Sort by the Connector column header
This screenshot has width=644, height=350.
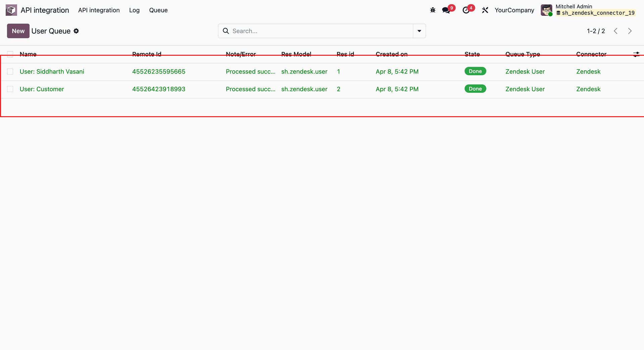pos(591,54)
